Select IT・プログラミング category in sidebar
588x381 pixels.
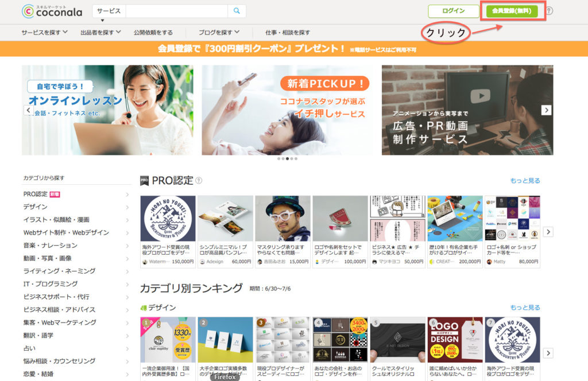(x=51, y=284)
